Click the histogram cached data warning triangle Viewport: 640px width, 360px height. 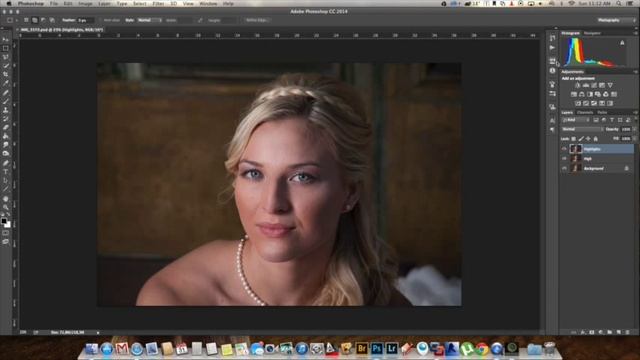622,42
